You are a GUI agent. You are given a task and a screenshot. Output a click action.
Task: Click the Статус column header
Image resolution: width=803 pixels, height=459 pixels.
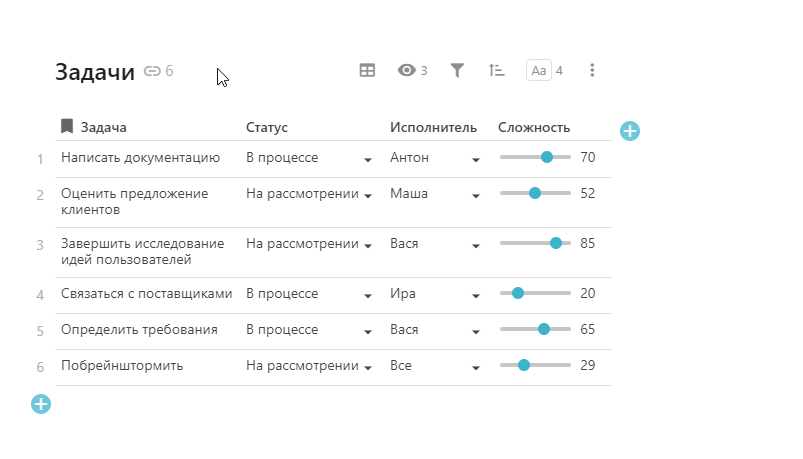267,127
